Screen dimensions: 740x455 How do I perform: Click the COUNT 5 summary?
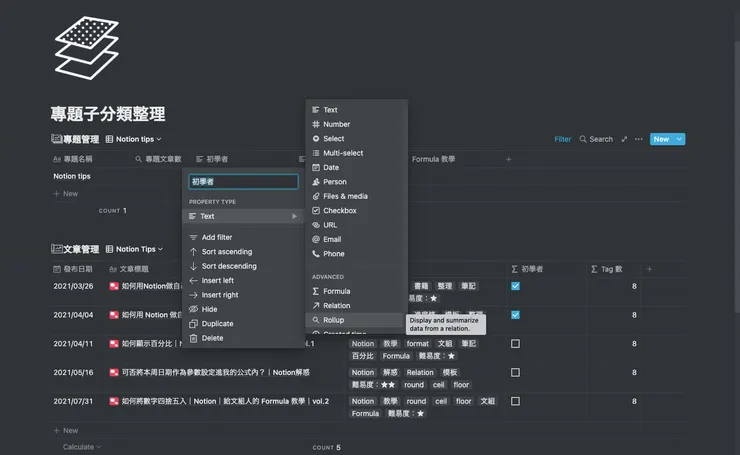point(327,447)
